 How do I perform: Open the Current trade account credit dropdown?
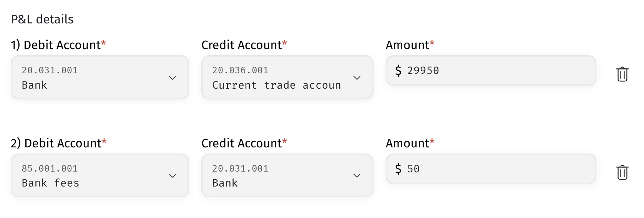(287, 78)
